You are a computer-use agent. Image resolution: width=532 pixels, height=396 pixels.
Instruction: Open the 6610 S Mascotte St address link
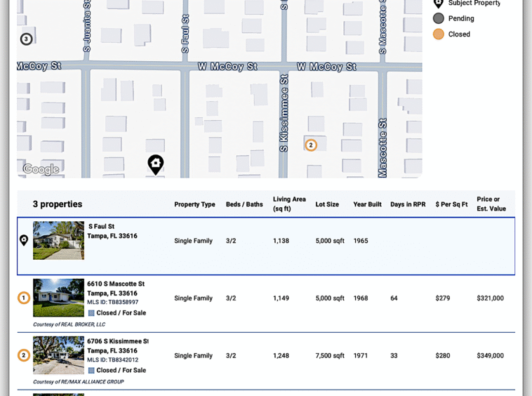click(x=116, y=284)
